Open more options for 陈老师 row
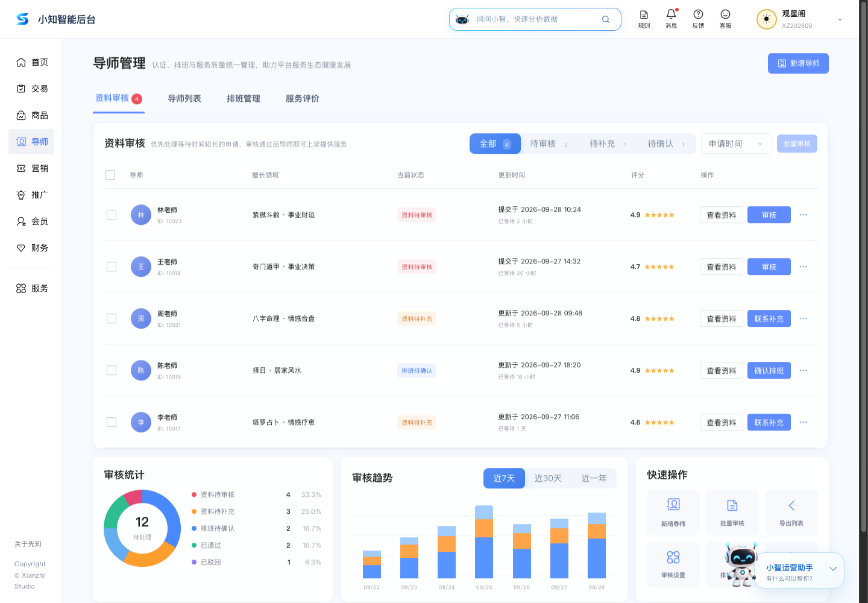The image size is (868, 603). click(803, 370)
